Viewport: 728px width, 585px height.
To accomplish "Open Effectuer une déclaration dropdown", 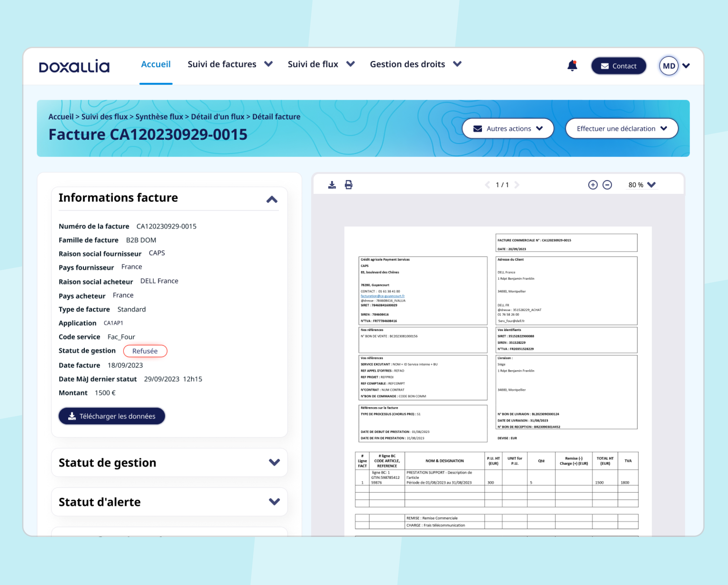I will click(x=622, y=128).
